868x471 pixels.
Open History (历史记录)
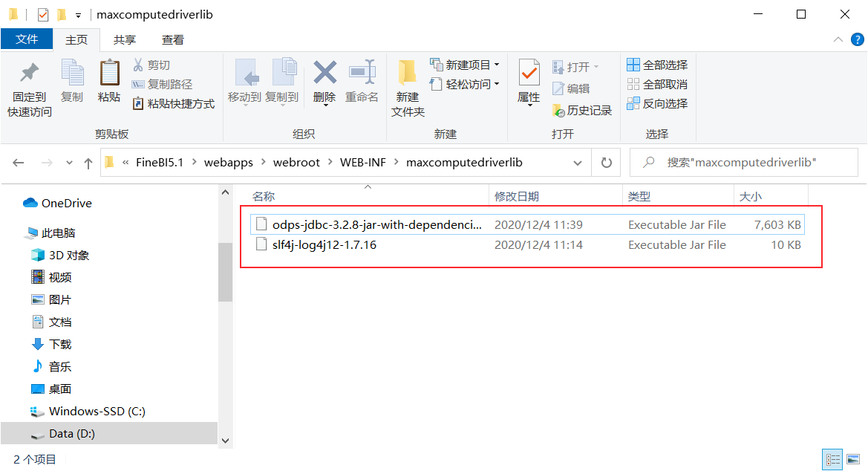582,110
